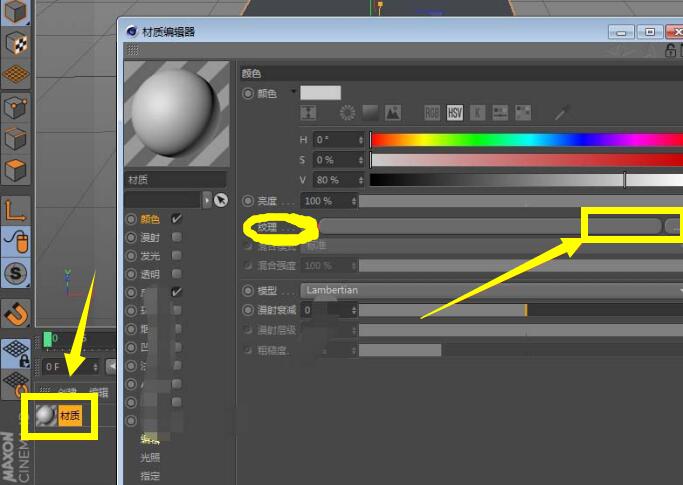Uncheck the 颜色 channel checkbox

click(x=176, y=218)
